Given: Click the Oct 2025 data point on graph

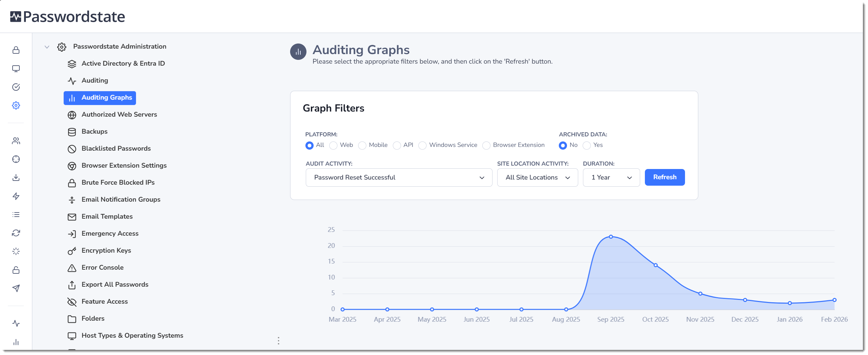Looking at the screenshot, I should 655,265.
